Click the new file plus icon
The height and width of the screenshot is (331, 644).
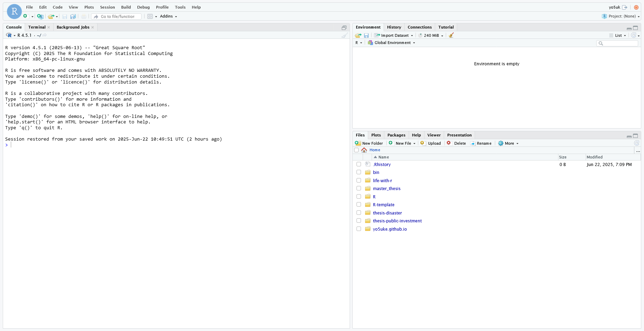tap(25, 16)
